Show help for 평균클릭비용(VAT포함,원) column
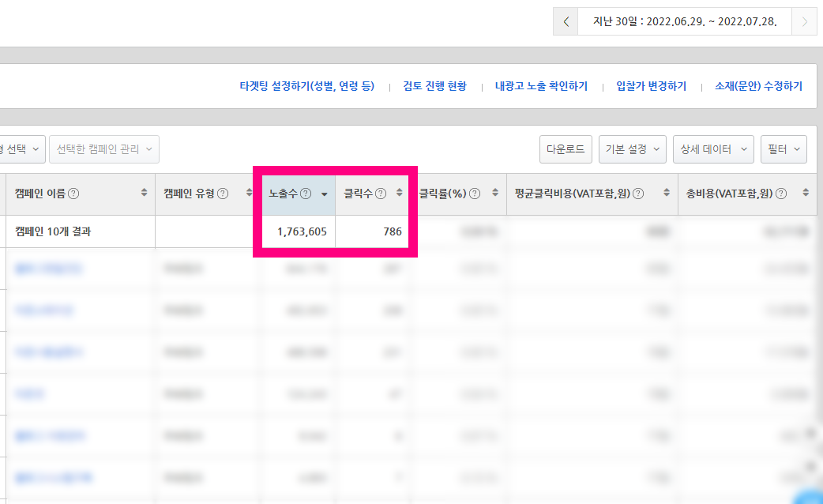 coord(638,194)
